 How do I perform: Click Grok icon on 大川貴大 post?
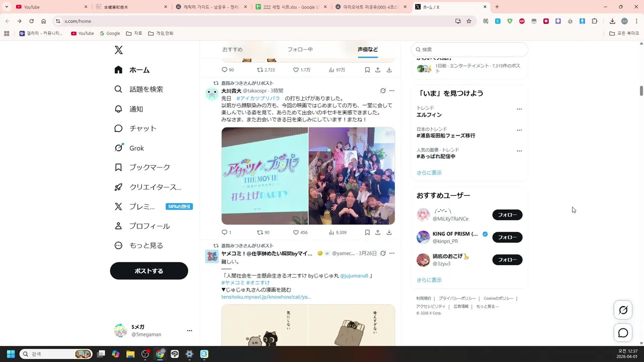383,91
